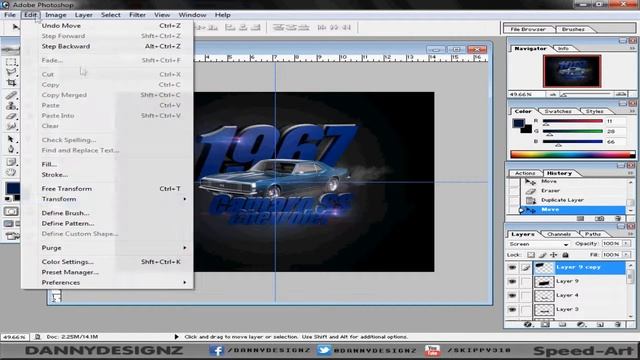Open status bar info arrow menu
Image resolution: width=640 pixels, height=360 pixels.
[176, 337]
